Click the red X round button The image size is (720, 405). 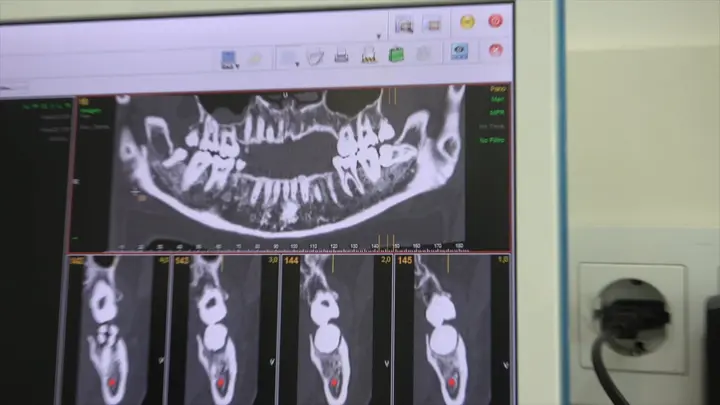pos(495,50)
